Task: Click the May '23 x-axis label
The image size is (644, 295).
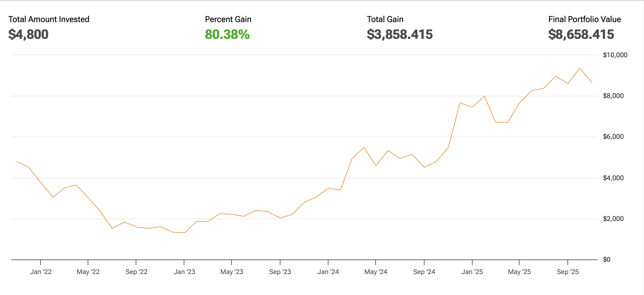Action: [x=232, y=272]
